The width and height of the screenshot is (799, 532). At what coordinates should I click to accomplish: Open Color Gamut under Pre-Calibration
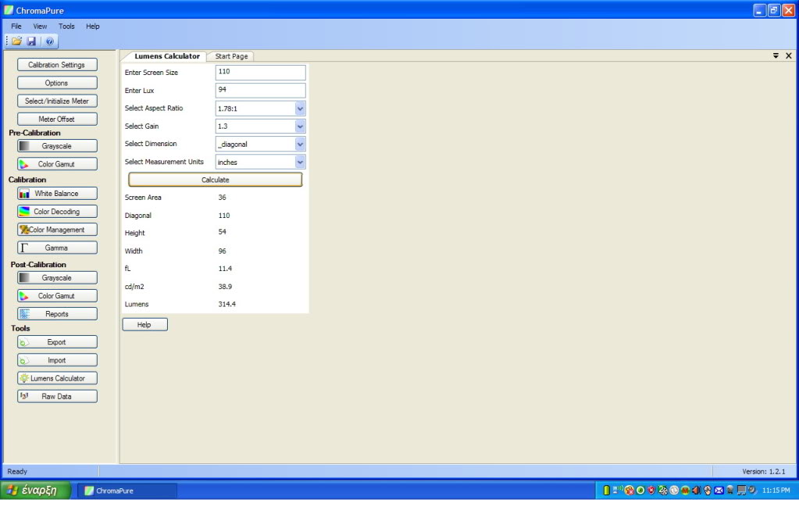tap(57, 164)
